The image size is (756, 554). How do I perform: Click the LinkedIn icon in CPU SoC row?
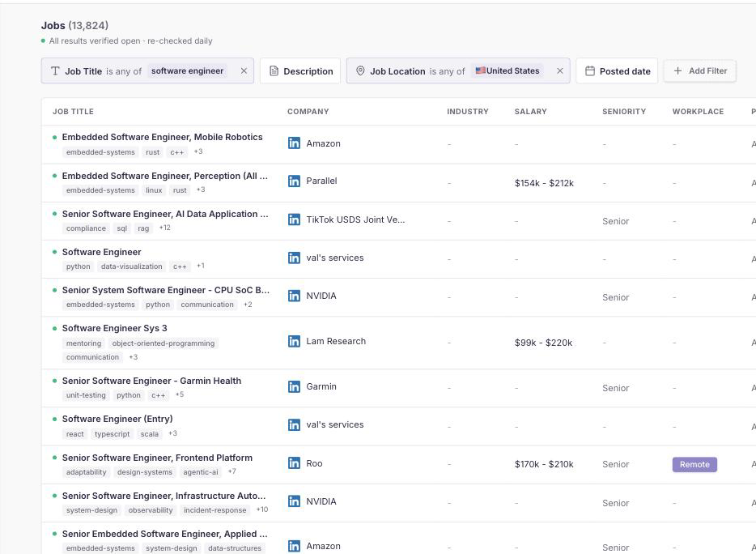pyautogui.click(x=294, y=296)
